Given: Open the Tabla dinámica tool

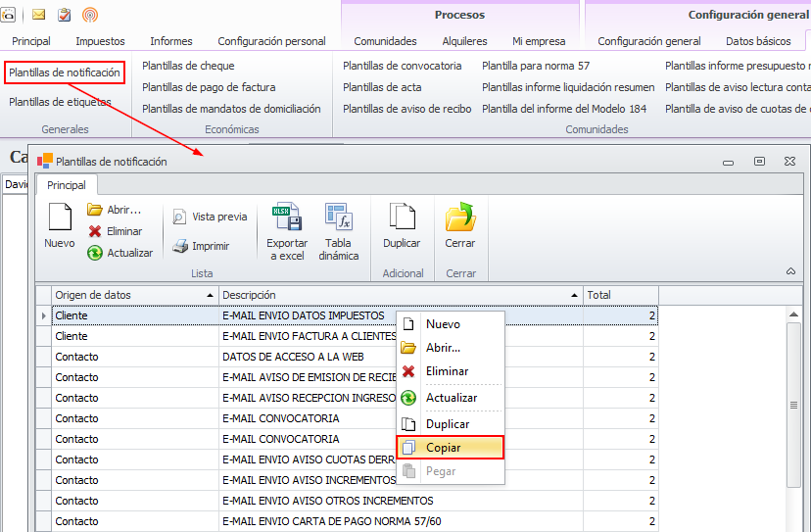Looking at the screenshot, I should [339, 218].
